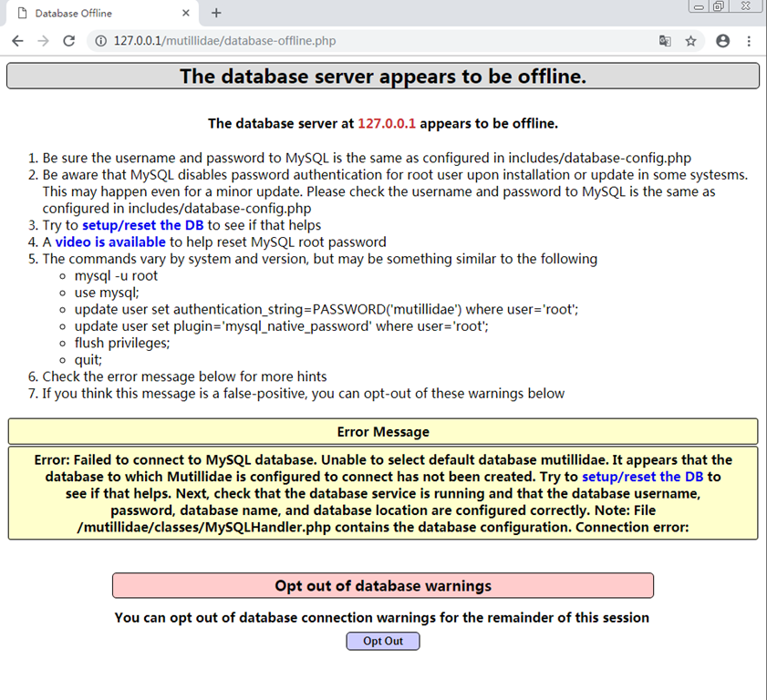The width and height of the screenshot is (767, 700).
Task: Click the browser forward arrow
Action: tap(44, 41)
